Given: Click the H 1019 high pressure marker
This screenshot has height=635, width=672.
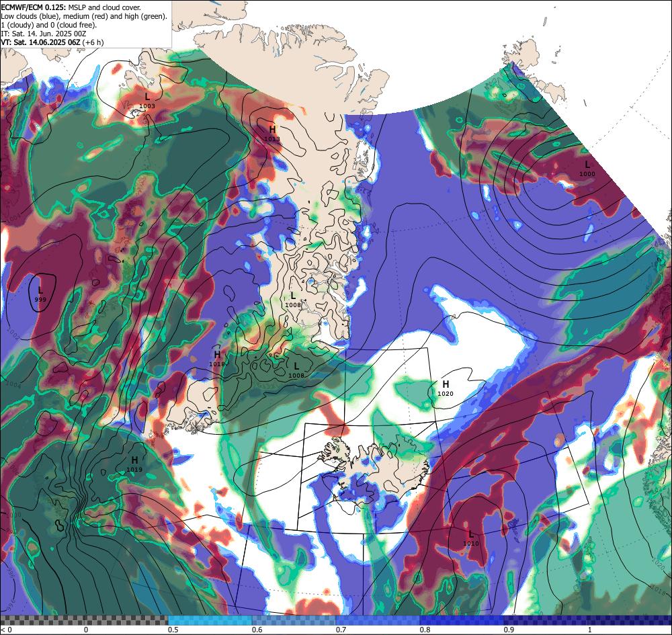Looking at the screenshot, I should [134, 464].
